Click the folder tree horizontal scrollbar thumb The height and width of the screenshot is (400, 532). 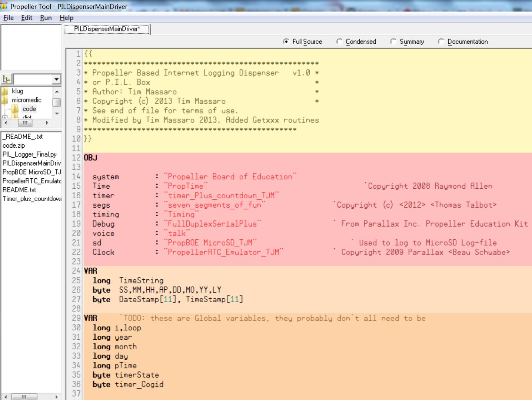[x=25, y=122]
